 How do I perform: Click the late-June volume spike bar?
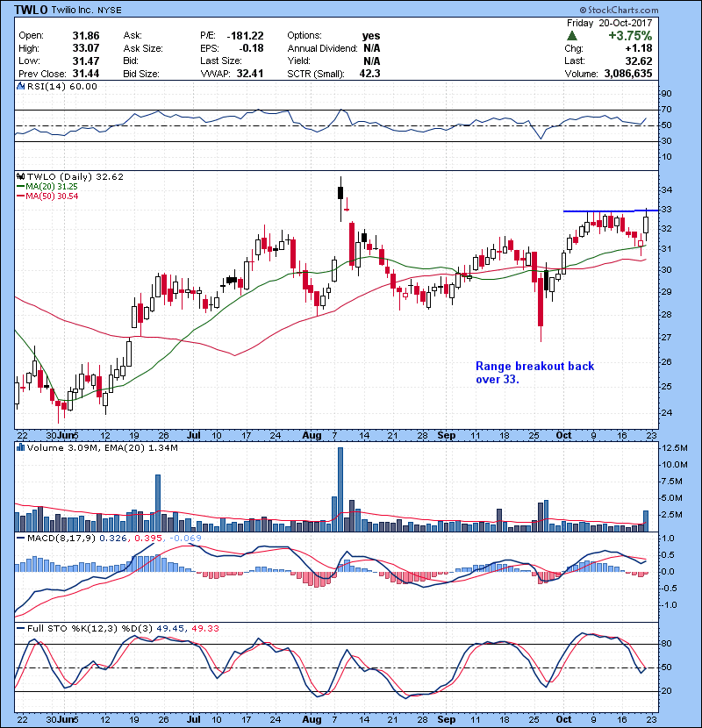pyautogui.click(x=158, y=503)
